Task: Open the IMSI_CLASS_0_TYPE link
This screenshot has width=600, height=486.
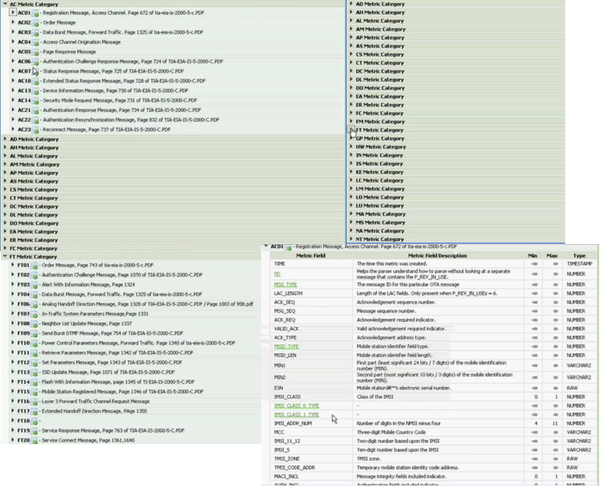Action: pyautogui.click(x=297, y=406)
